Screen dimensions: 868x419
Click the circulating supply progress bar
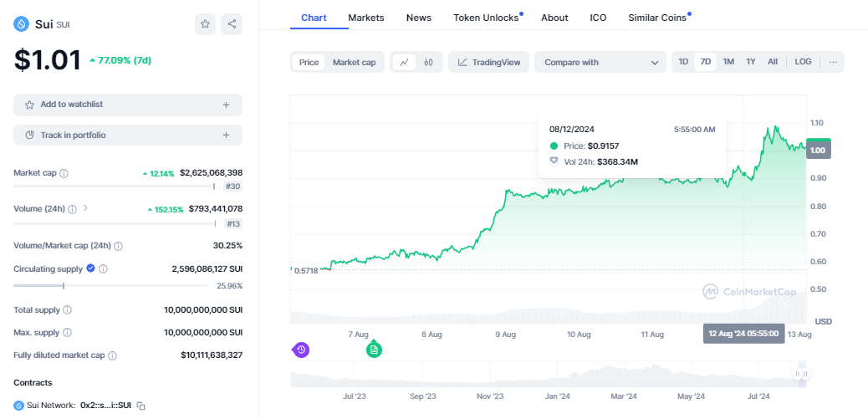pos(110,286)
